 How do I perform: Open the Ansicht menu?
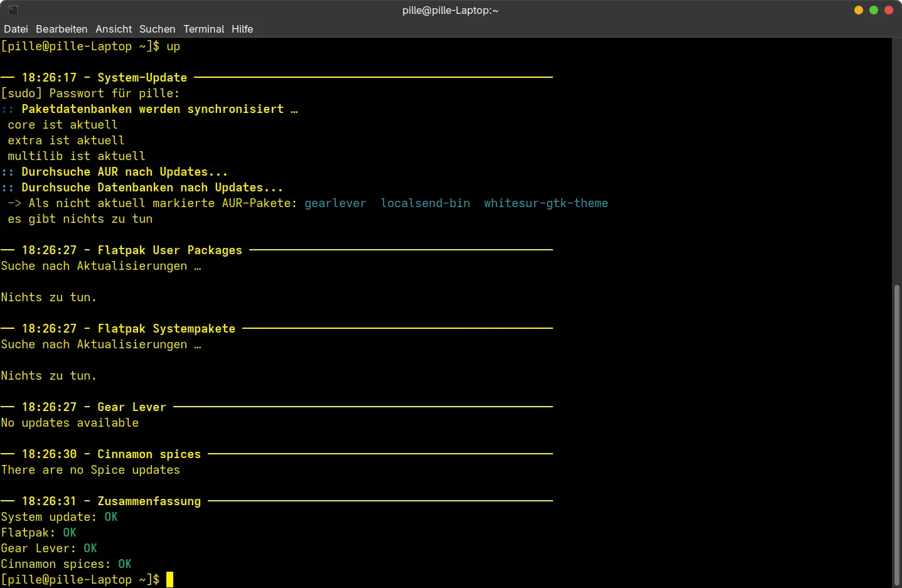tap(114, 29)
